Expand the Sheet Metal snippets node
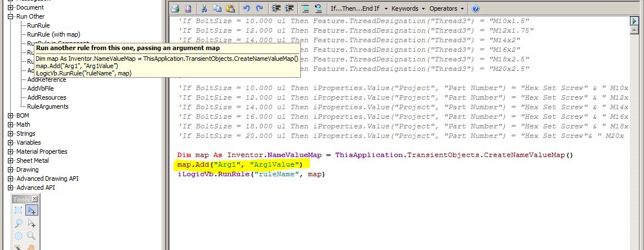The width and height of the screenshot is (644, 250). [x=11, y=160]
